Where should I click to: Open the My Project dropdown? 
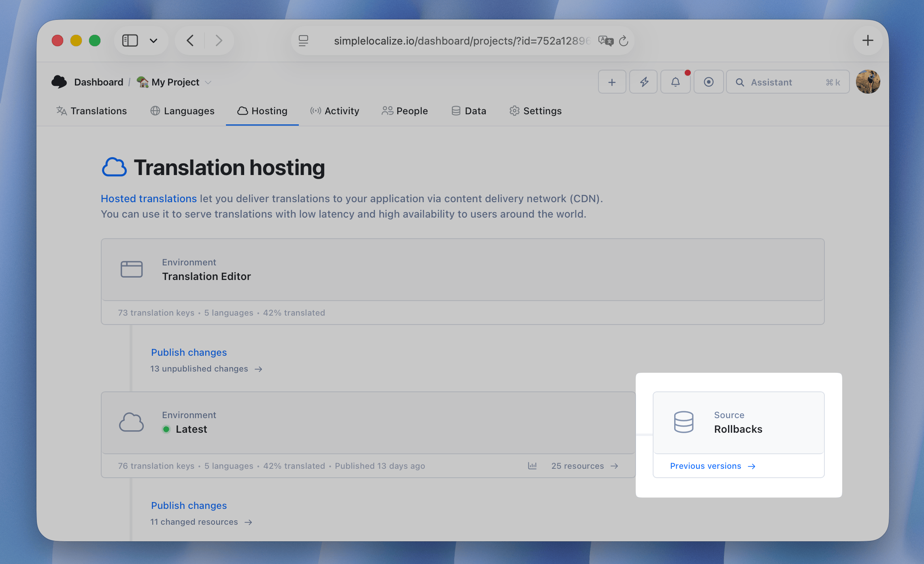click(x=174, y=82)
